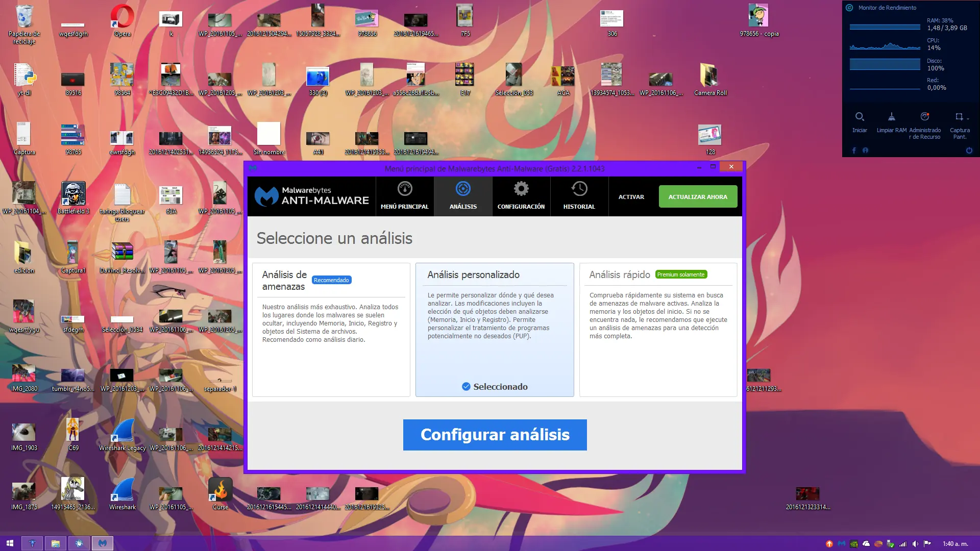Click the green Actualizar Ahora button

tap(698, 196)
